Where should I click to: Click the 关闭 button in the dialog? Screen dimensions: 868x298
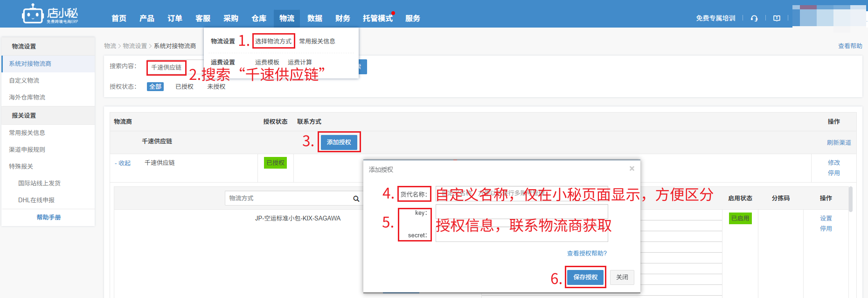click(622, 277)
